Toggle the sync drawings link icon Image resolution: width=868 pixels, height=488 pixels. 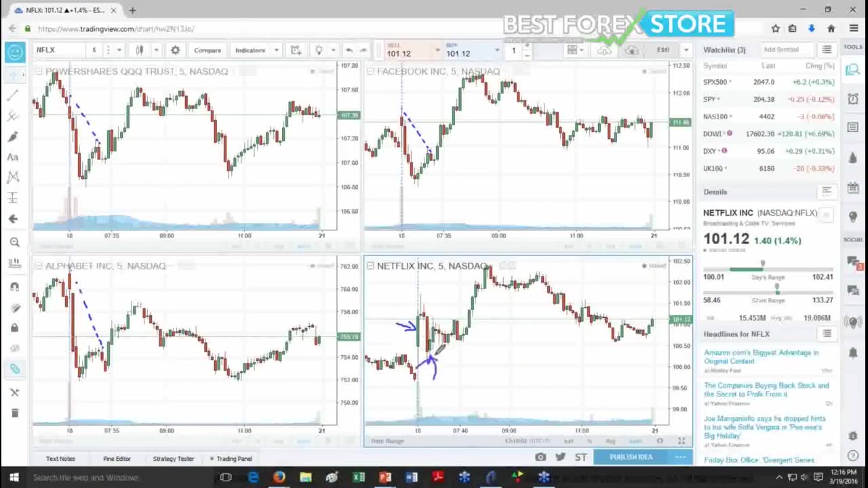14,369
